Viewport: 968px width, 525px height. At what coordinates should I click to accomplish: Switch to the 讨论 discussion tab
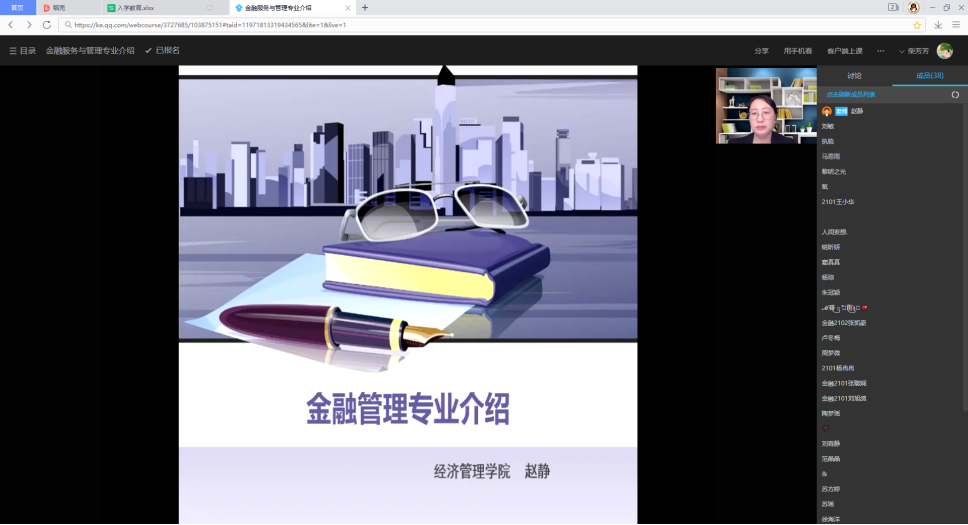click(x=854, y=75)
